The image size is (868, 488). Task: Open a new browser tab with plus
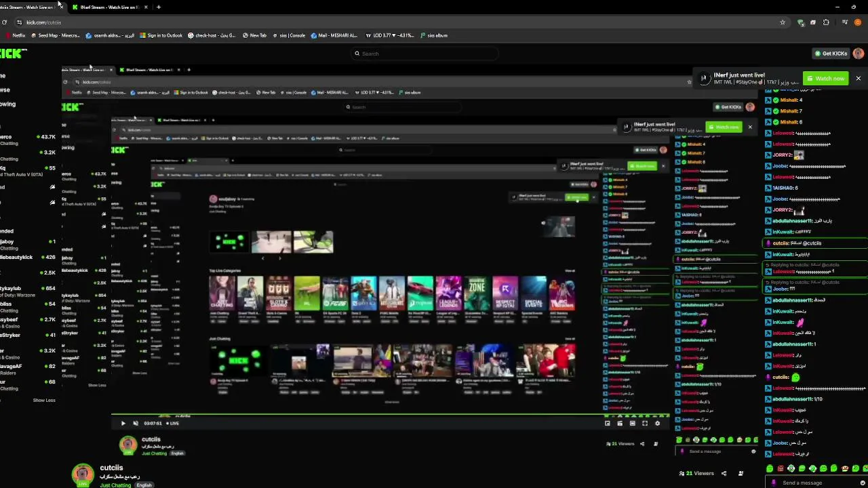click(159, 7)
